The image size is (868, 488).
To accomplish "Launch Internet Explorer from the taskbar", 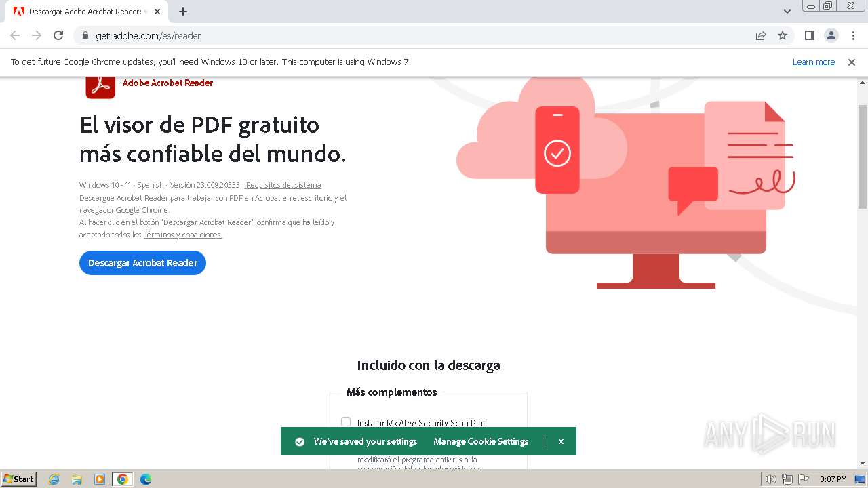I will pos(54,479).
